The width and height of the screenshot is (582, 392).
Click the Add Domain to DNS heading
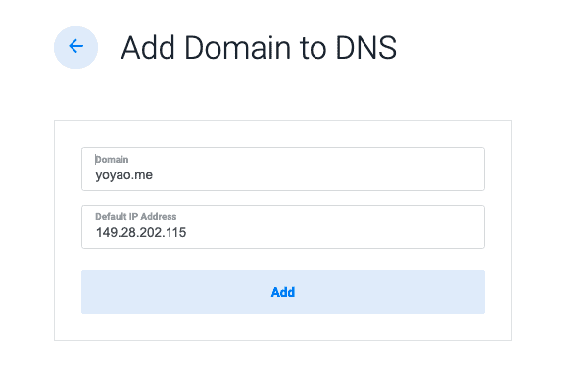pyautogui.click(x=259, y=47)
